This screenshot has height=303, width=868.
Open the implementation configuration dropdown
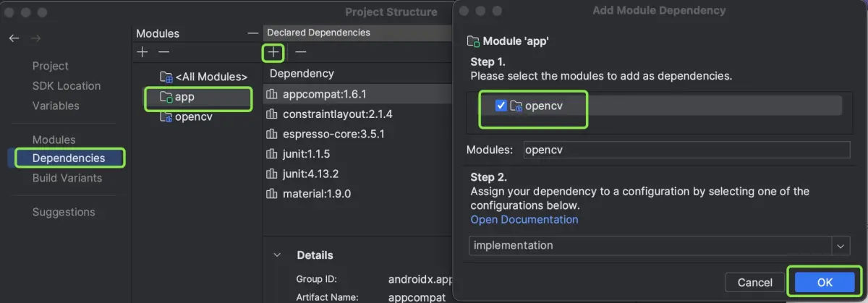(841, 246)
